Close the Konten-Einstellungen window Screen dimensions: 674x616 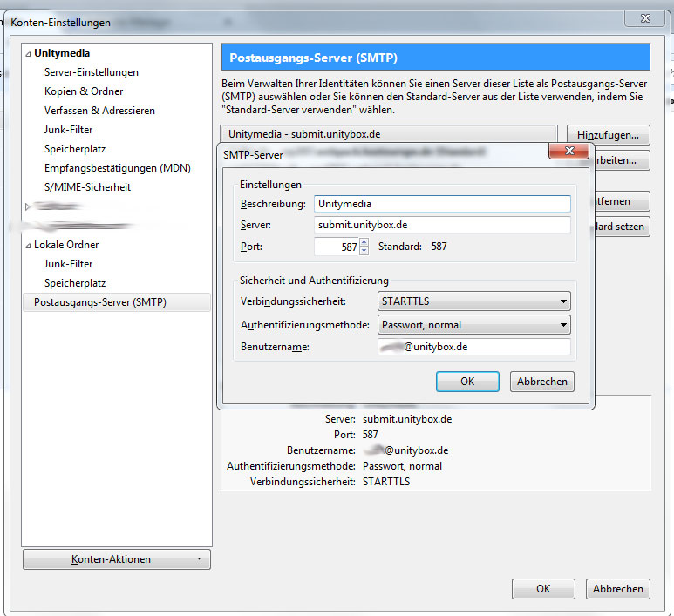644,18
